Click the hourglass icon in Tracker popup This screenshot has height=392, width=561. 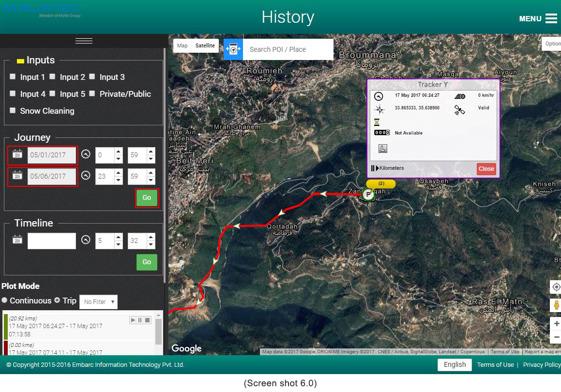pyautogui.click(x=377, y=122)
